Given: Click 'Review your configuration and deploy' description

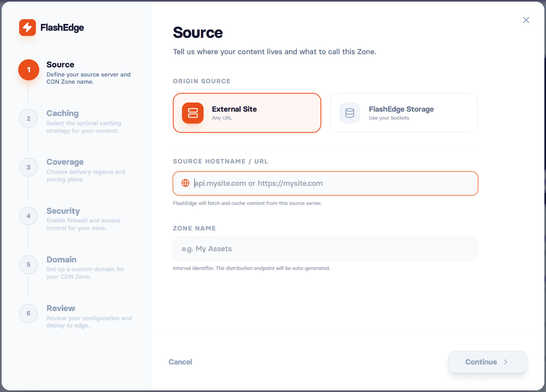Looking at the screenshot, I should [x=89, y=322].
